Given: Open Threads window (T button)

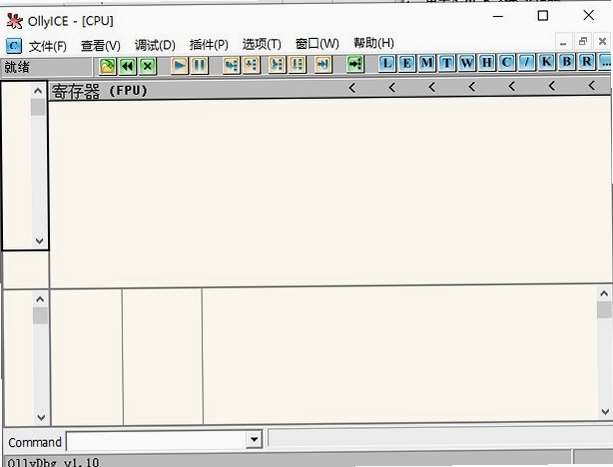Looking at the screenshot, I should click(446, 63).
